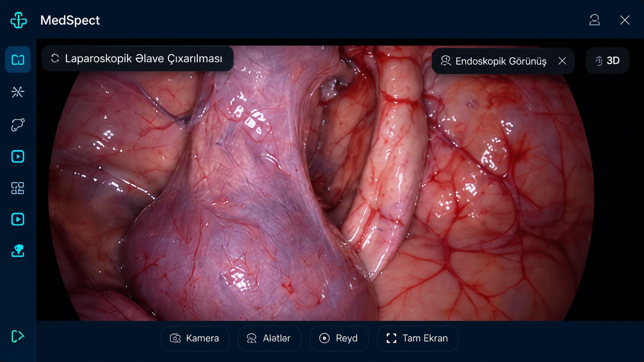Click the upload tray sidebar icon

(18, 251)
